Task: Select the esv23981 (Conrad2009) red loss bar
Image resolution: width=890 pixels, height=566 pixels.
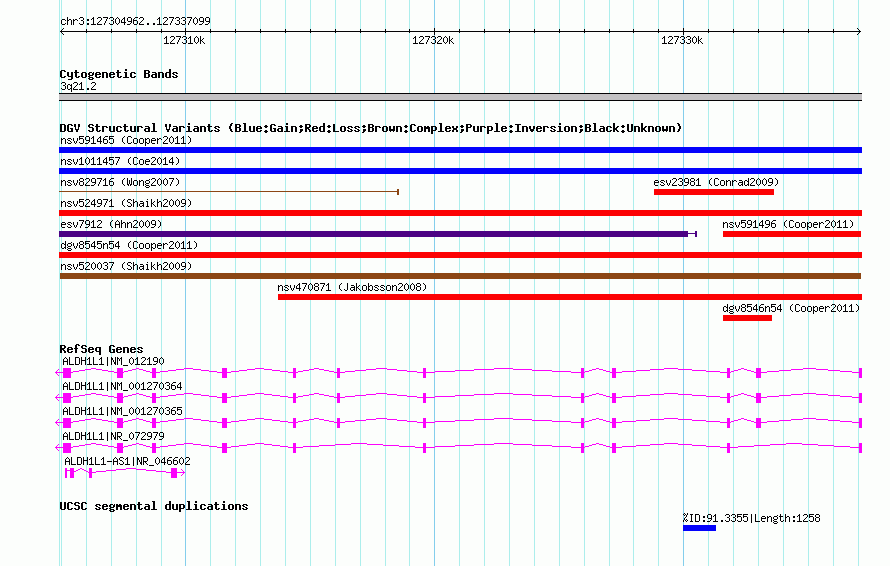Action: [x=713, y=192]
